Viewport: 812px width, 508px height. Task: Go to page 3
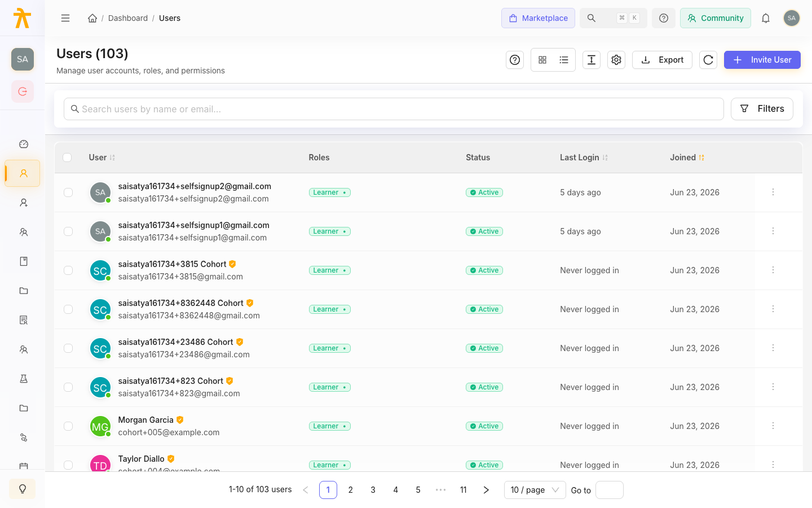tap(373, 490)
